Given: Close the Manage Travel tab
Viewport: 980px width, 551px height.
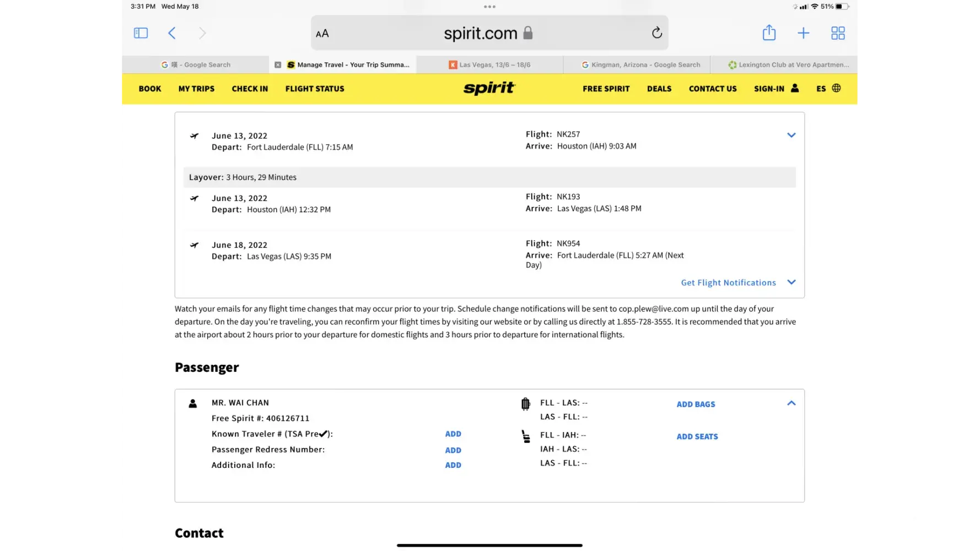Looking at the screenshot, I should 278,64.
